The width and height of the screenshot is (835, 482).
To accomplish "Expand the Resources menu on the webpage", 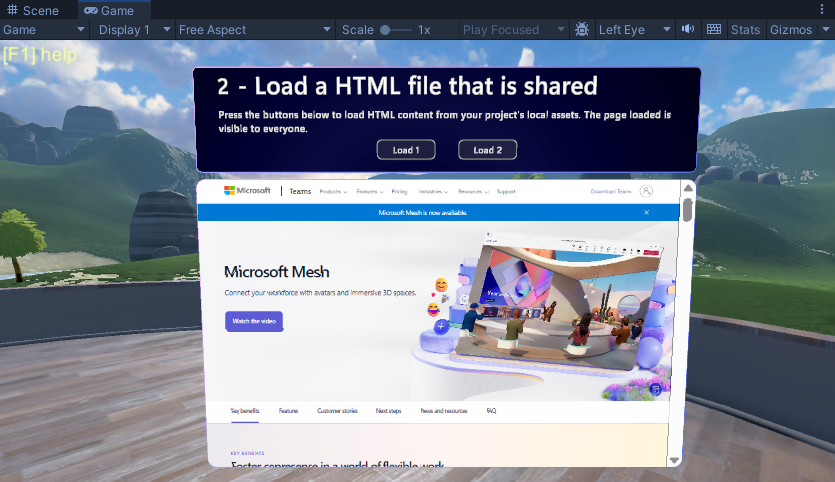I will 473,191.
